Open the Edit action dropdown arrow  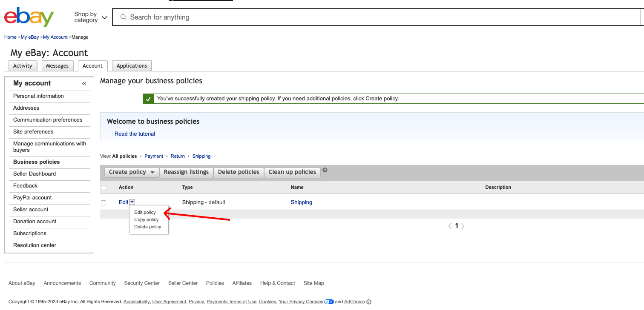132,202
